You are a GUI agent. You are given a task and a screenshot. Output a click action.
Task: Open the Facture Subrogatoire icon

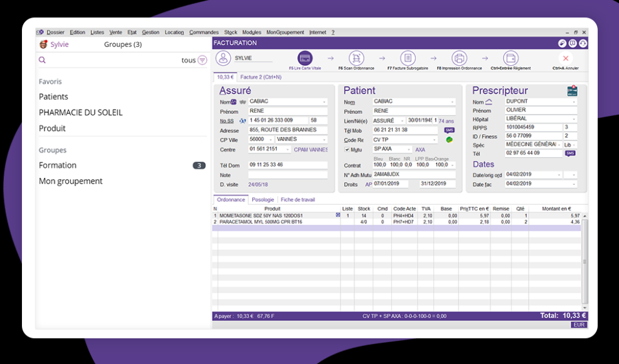pyautogui.click(x=407, y=58)
